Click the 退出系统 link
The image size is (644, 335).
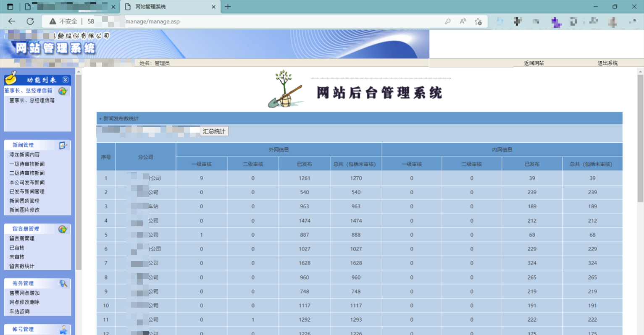point(607,63)
